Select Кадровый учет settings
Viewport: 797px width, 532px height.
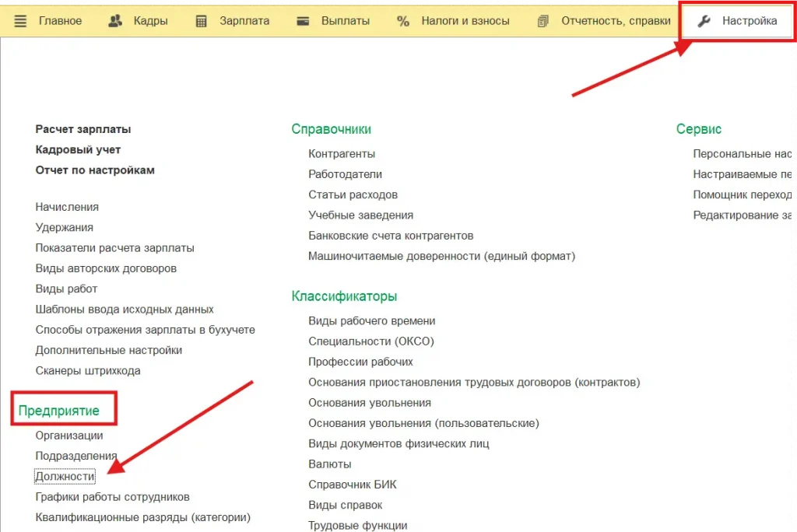tap(78, 149)
